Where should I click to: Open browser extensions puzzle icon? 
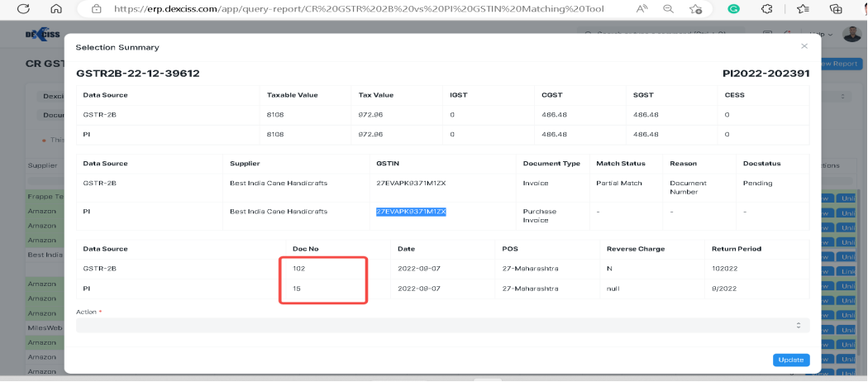click(766, 8)
